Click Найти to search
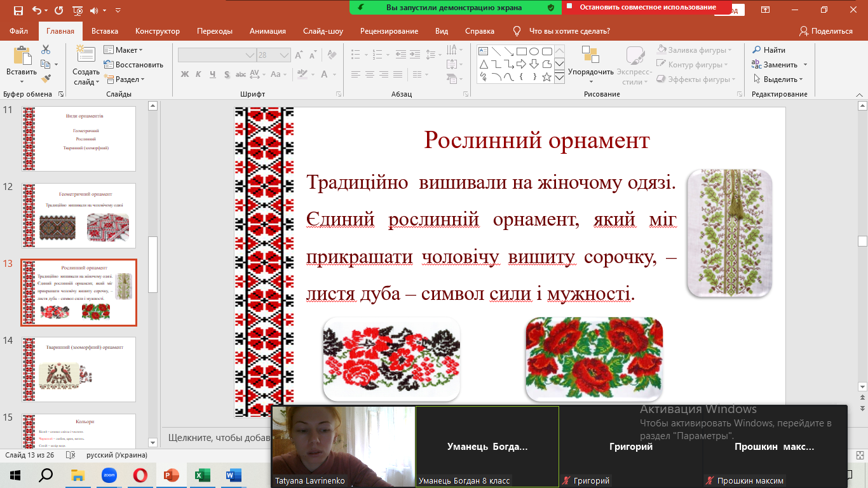The image size is (868, 488). click(x=769, y=50)
